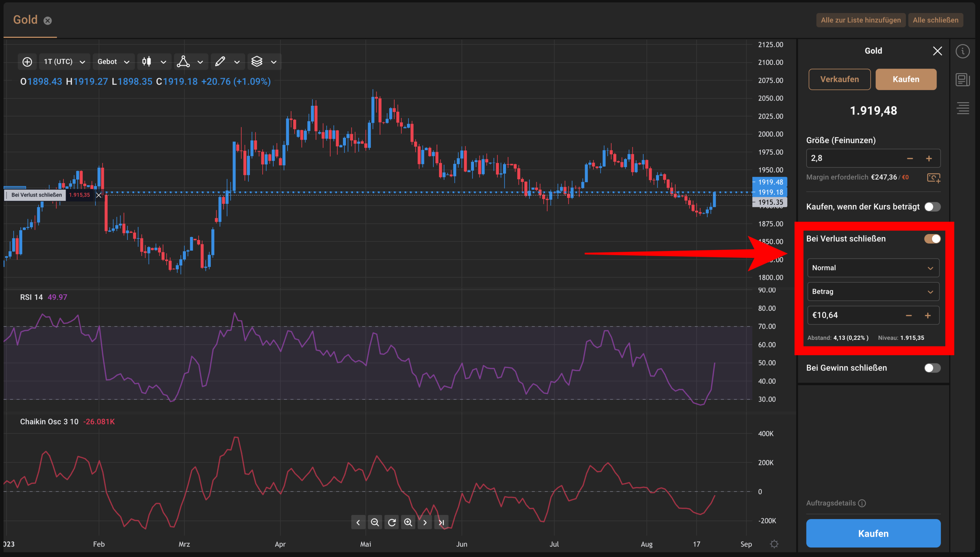
Task: Expand indicators dropdown arrow
Action: coord(200,62)
